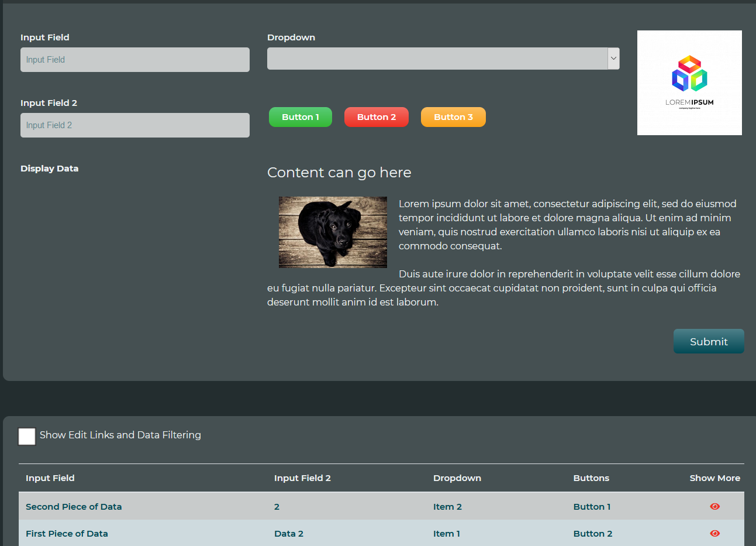The width and height of the screenshot is (756, 546).
Task: Select the First Piece of Data cell
Action: [67, 534]
